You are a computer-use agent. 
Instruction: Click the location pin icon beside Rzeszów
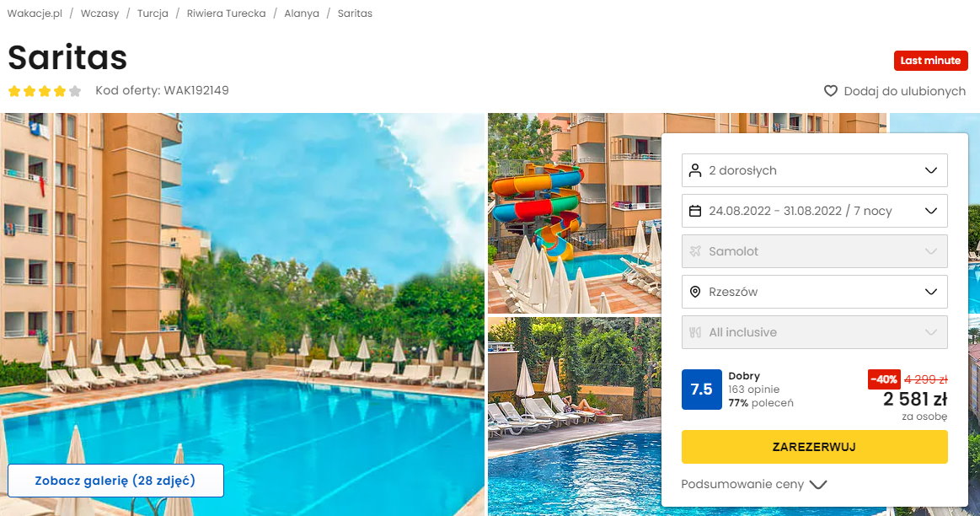pos(695,292)
